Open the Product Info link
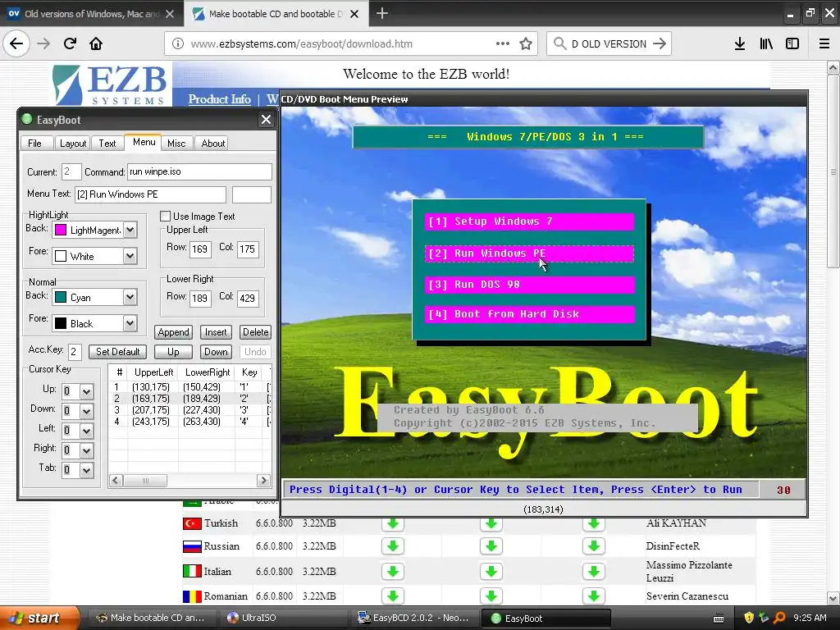This screenshot has width=840, height=630. (219, 99)
